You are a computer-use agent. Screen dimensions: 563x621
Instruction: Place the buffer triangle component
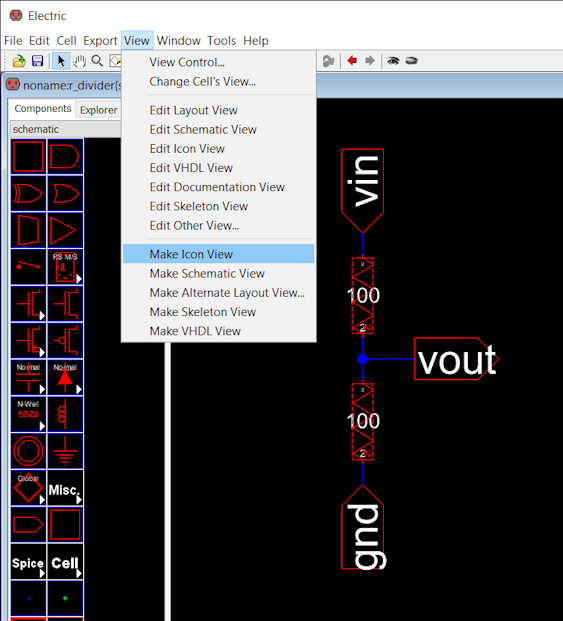tap(65, 230)
